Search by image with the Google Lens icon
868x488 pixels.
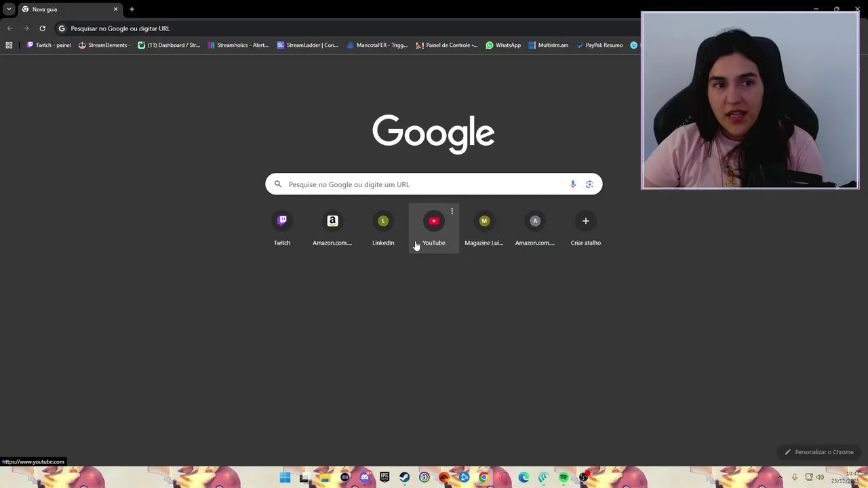tap(589, 184)
